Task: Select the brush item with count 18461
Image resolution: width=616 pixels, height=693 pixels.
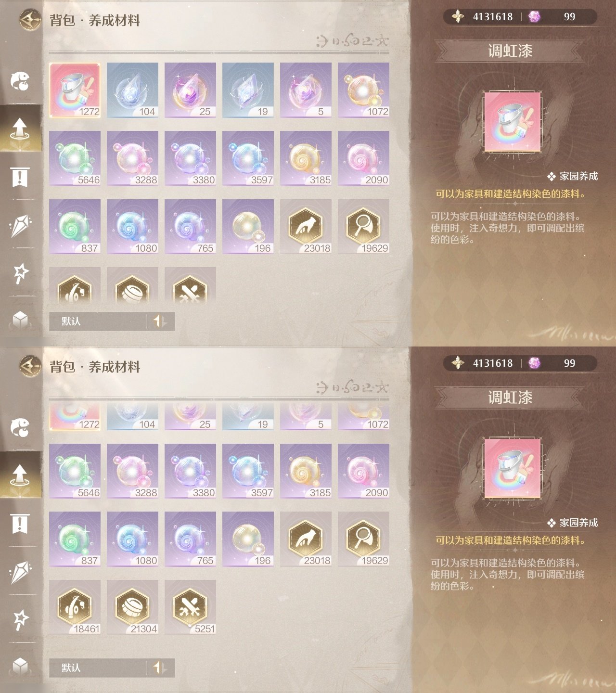Action: tap(75, 607)
